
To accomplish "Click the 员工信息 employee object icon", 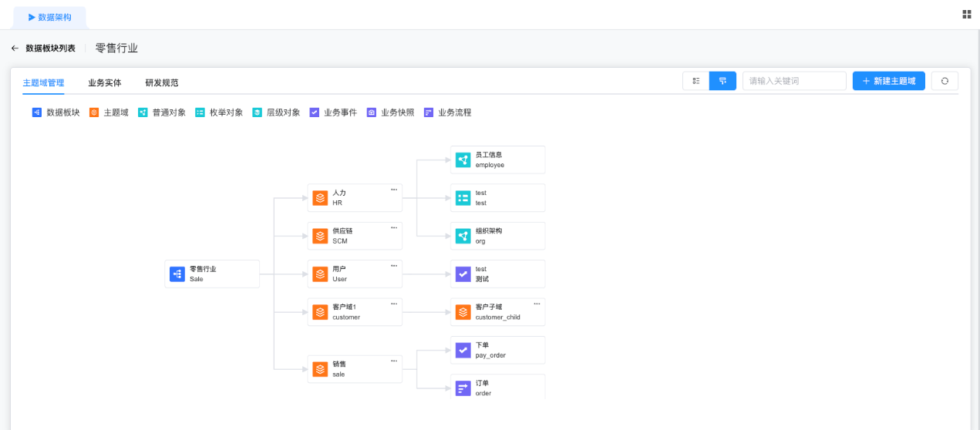I will 463,160.
